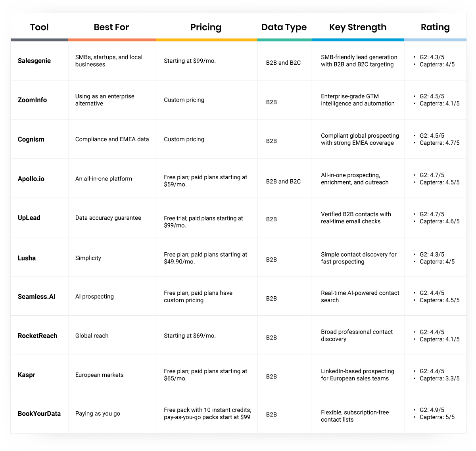Click the Best For column header

[111, 27]
